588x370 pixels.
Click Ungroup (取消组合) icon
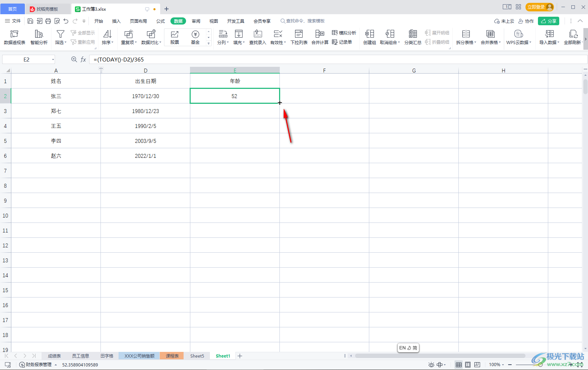coord(390,34)
